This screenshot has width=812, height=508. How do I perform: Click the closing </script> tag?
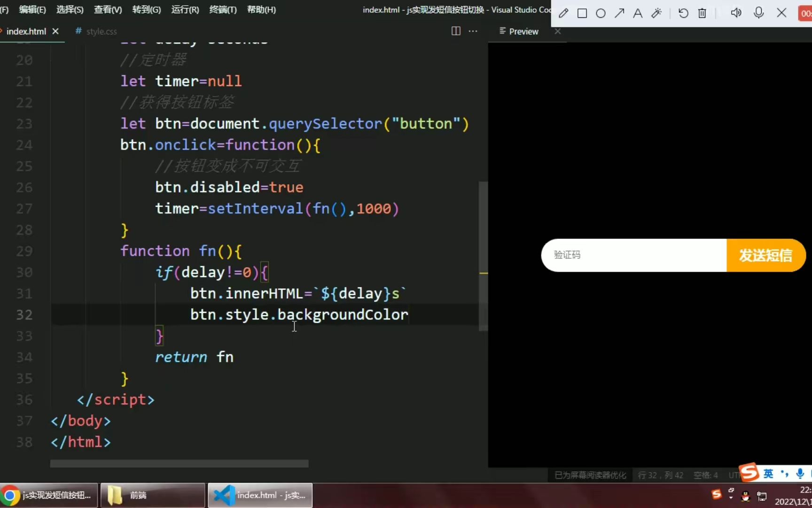(x=116, y=400)
